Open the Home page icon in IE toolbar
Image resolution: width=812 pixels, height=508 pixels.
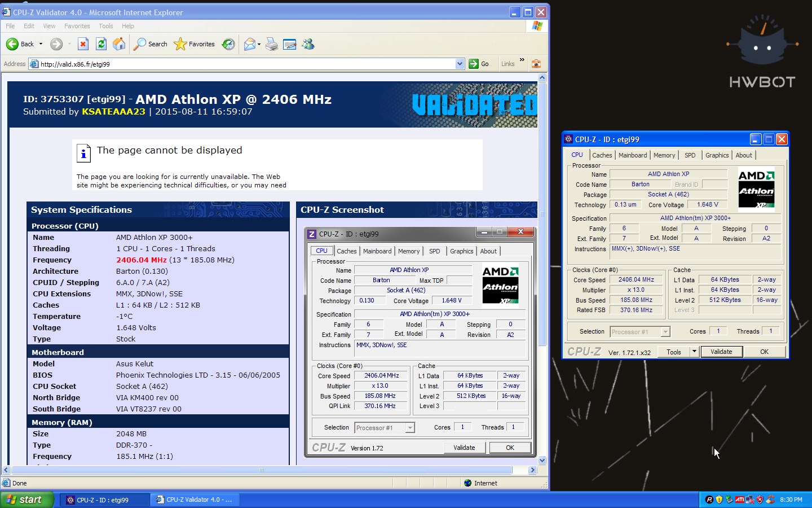click(119, 44)
